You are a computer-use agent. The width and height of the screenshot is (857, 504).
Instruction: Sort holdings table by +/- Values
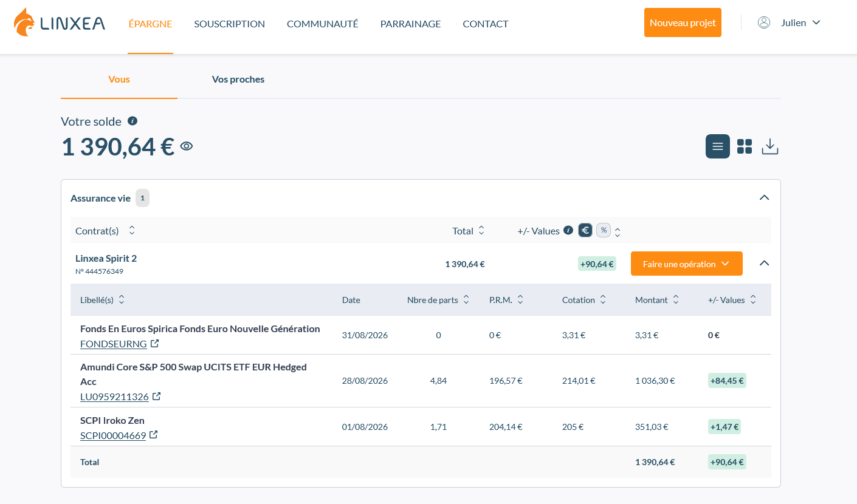coord(753,299)
